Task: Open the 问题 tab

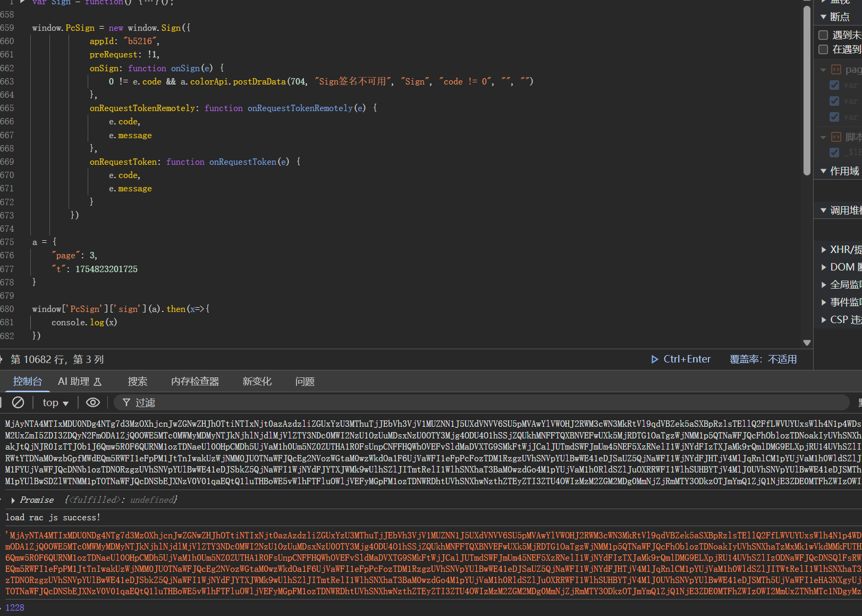Action: tap(305, 381)
